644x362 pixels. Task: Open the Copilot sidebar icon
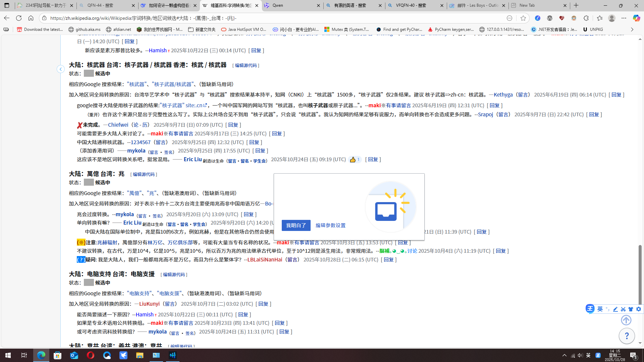click(x=636, y=18)
